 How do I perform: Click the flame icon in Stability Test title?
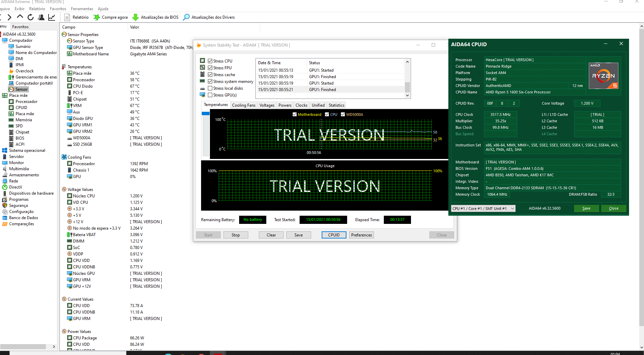coord(199,45)
